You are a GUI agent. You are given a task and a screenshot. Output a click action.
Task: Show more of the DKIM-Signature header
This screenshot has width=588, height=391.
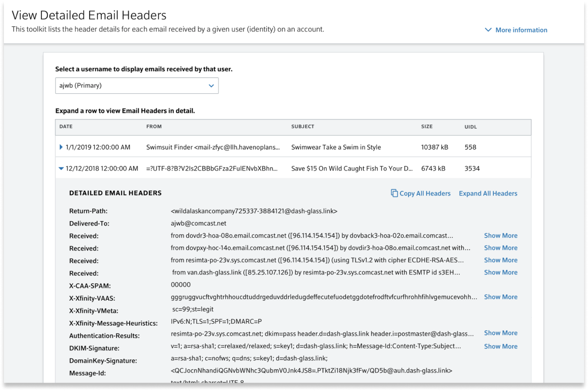coord(500,346)
